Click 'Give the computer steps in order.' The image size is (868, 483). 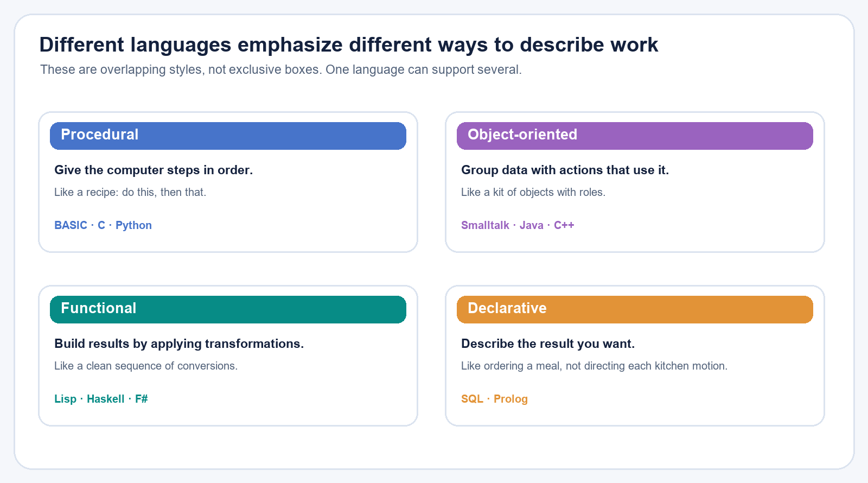[154, 170]
